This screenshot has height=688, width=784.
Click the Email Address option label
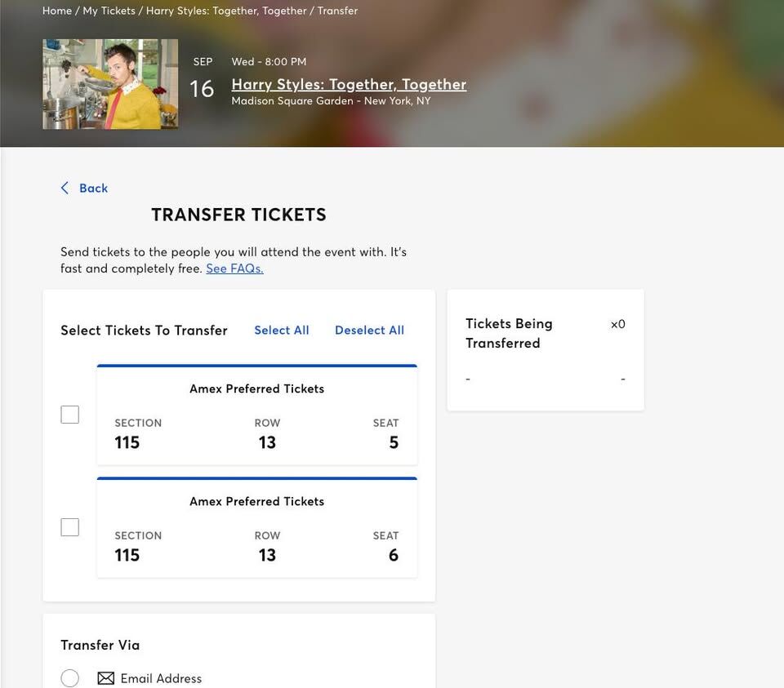click(x=161, y=678)
